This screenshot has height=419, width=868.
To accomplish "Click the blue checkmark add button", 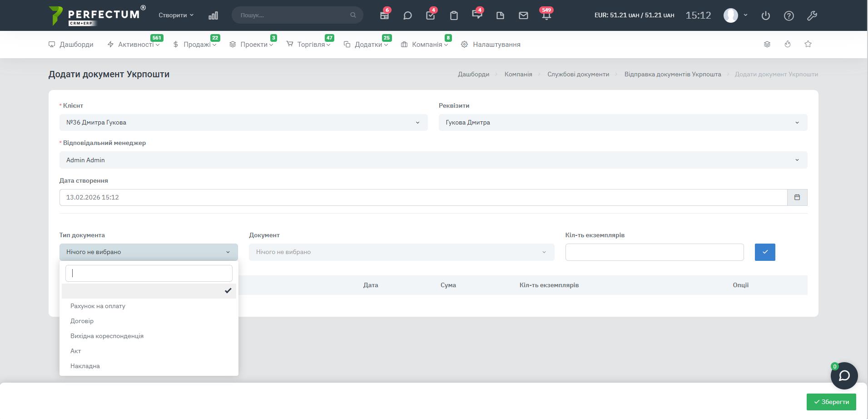I will pyautogui.click(x=765, y=252).
